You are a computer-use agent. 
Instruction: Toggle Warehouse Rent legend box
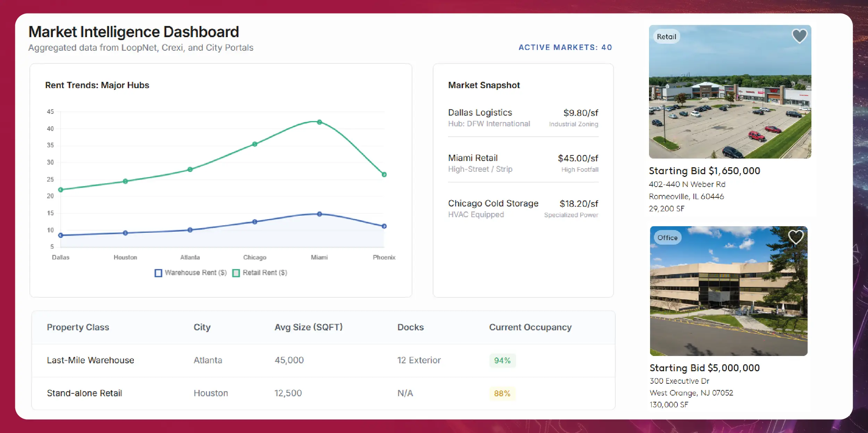158,273
